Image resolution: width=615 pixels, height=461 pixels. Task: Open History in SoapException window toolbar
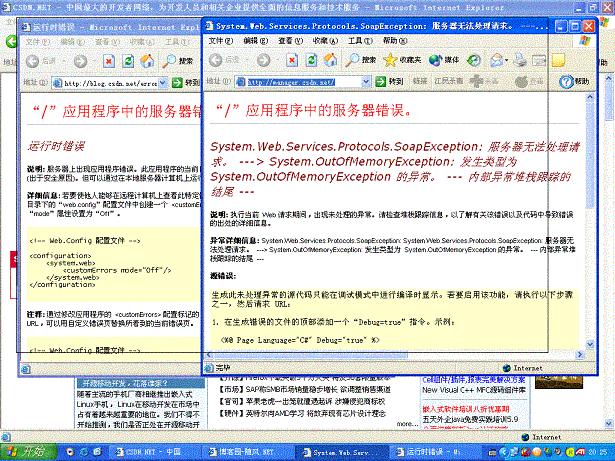474,60
